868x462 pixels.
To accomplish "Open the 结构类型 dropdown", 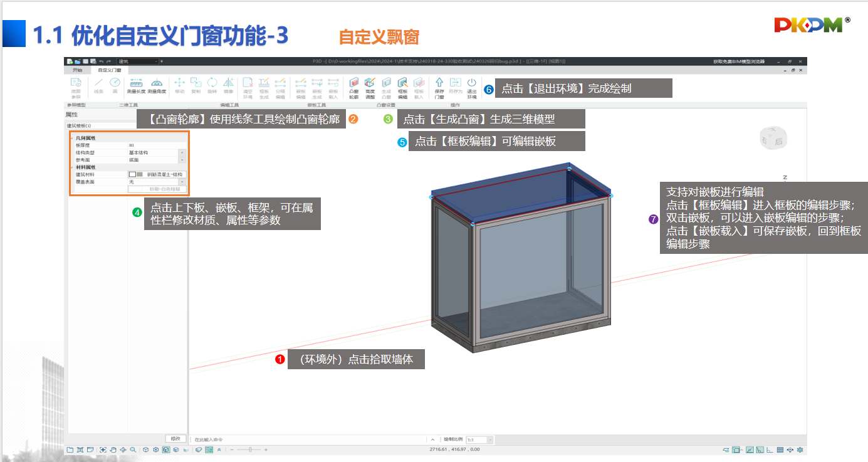I will click(182, 152).
